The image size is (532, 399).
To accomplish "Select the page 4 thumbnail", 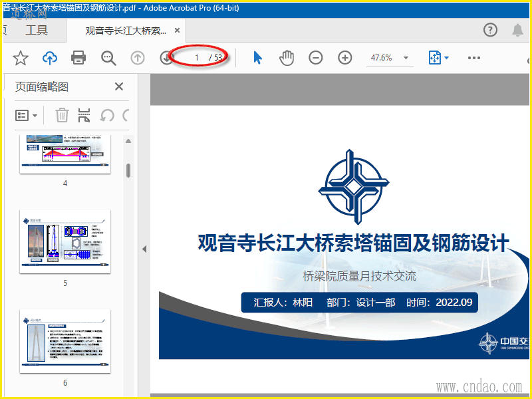I will pos(65,154).
